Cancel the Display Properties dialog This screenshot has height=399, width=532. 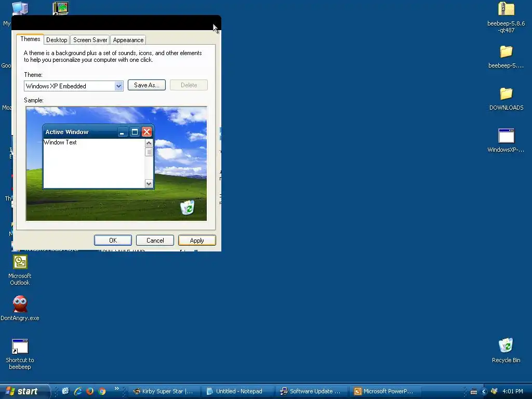click(155, 241)
